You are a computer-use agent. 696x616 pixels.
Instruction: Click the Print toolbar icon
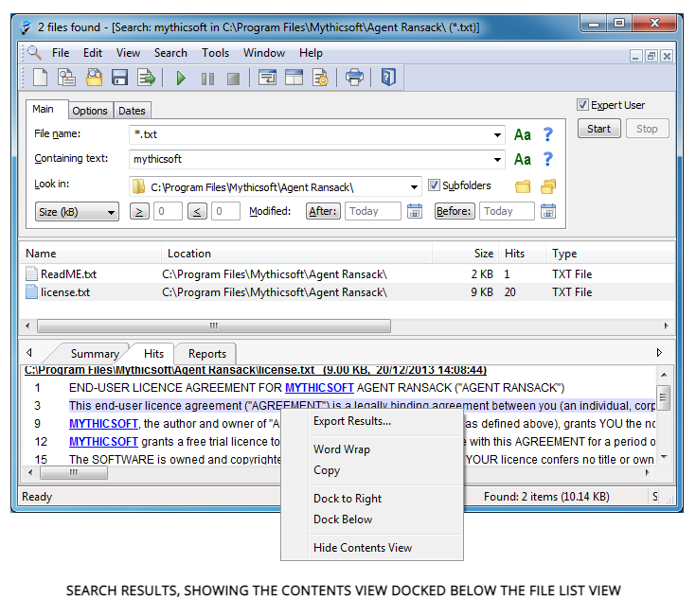pyautogui.click(x=354, y=78)
